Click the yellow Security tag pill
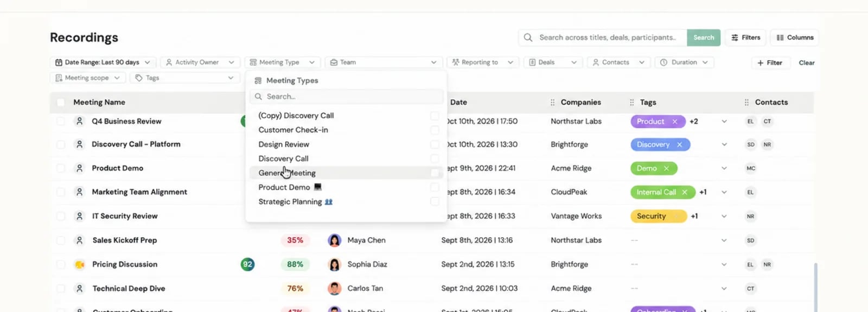This screenshot has width=868, height=312. pyautogui.click(x=659, y=216)
